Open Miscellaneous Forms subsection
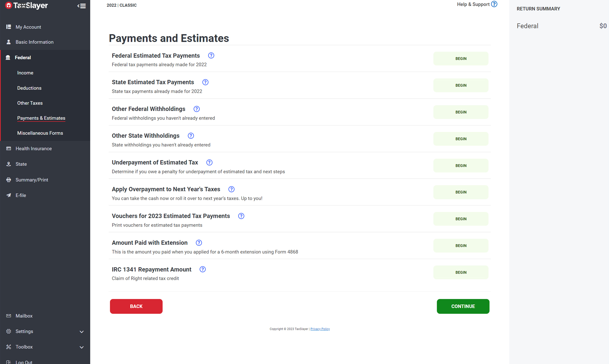609x364 pixels. point(40,133)
